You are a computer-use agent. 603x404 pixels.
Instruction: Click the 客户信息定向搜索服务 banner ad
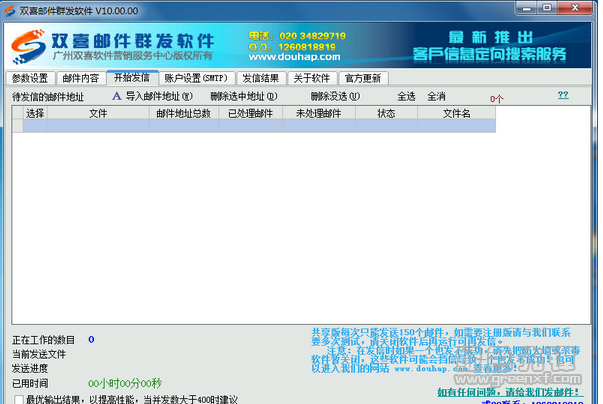(489, 54)
